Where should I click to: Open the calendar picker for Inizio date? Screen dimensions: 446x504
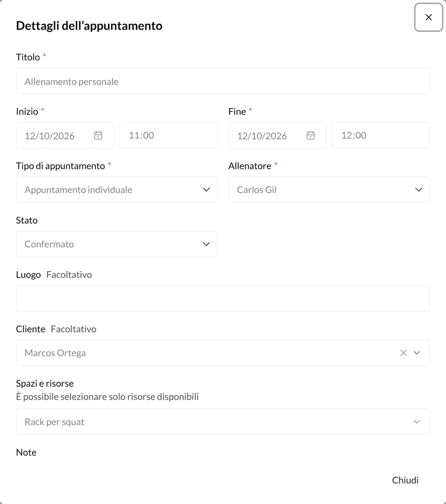click(x=98, y=136)
